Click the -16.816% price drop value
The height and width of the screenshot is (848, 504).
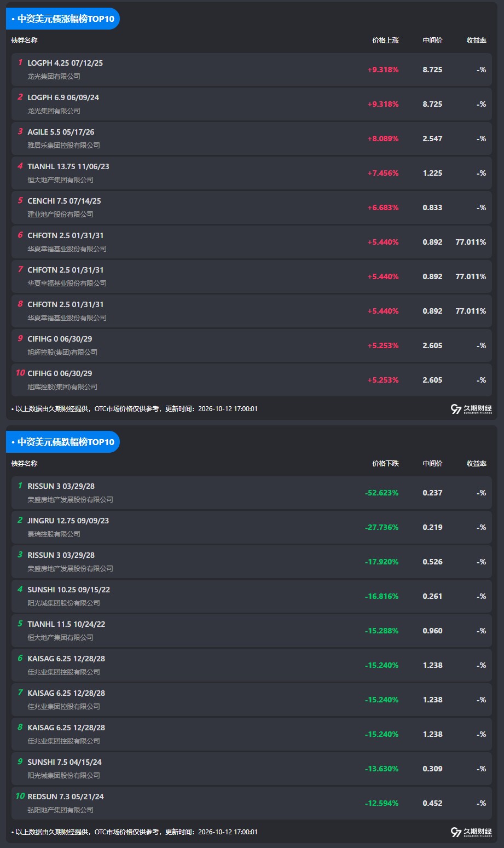(382, 596)
